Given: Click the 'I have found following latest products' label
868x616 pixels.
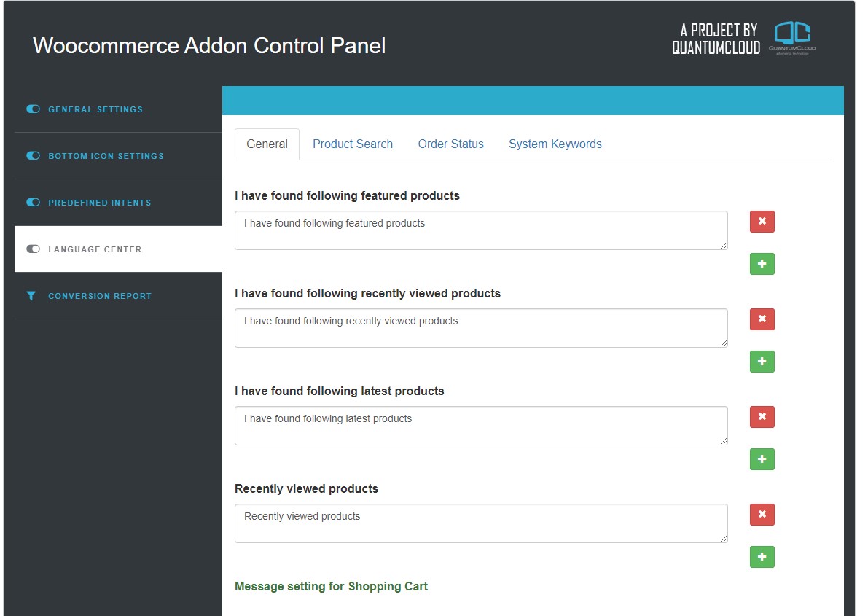Looking at the screenshot, I should pos(340,391).
